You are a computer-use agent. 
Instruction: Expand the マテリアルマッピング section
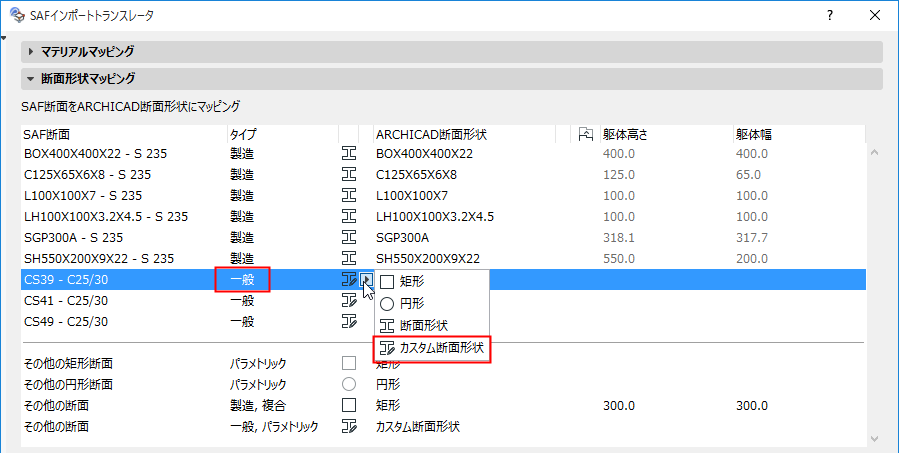click(x=31, y=52)
